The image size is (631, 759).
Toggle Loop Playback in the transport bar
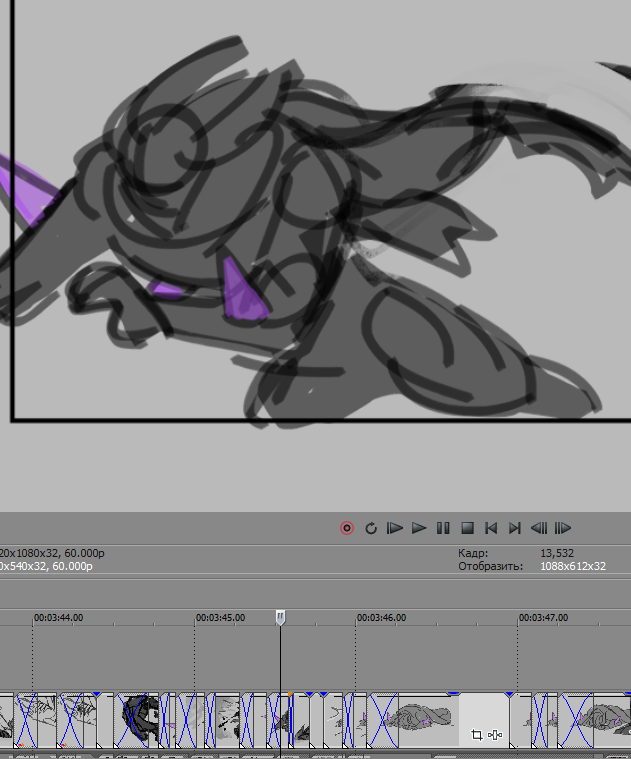click(371, 528)
